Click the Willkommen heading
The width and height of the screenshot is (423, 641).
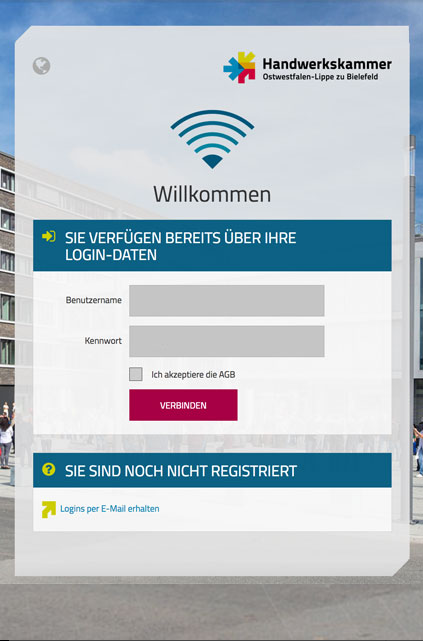coord(212,194)
